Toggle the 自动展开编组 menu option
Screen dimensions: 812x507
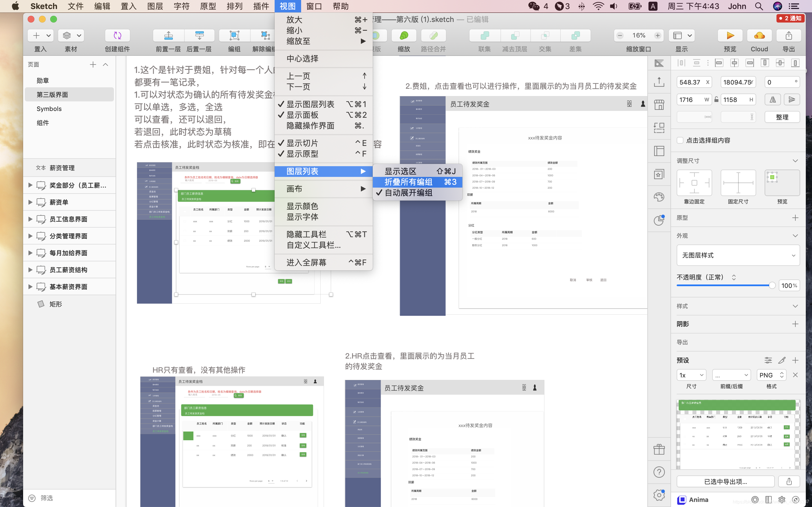pyautogui.click(x=408, y=193)
